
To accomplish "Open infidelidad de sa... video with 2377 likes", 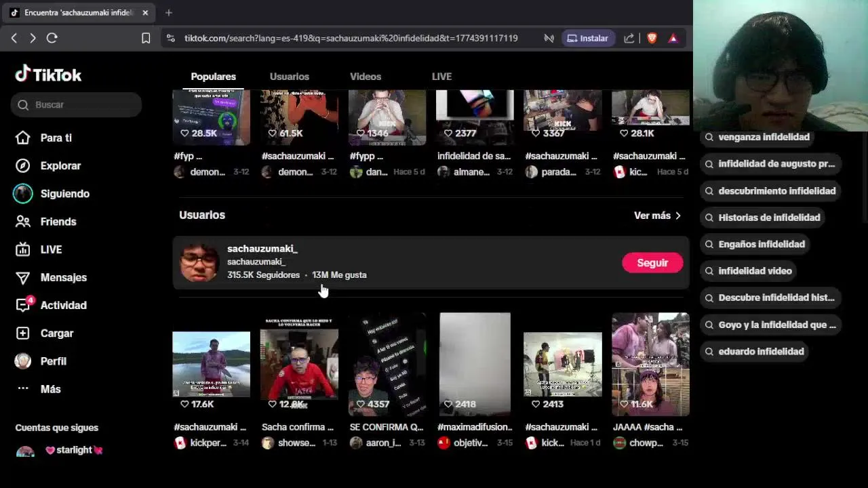I will [475, 117].
